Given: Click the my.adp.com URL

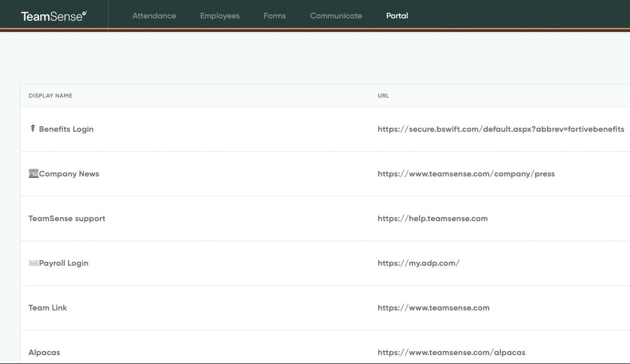Looking at the screenshot, I should [x=418, y=262].
